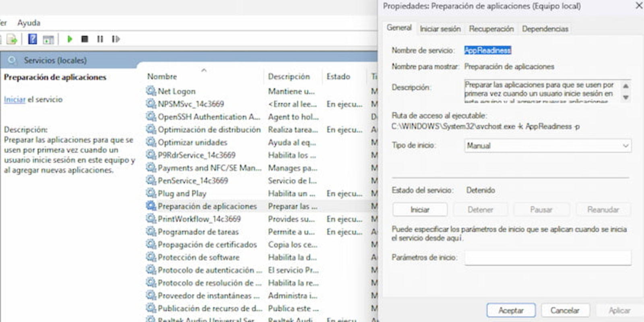Click the Servicios (locales) header label
This screenshot has width=644, height=322.
(x=55, y=60)
